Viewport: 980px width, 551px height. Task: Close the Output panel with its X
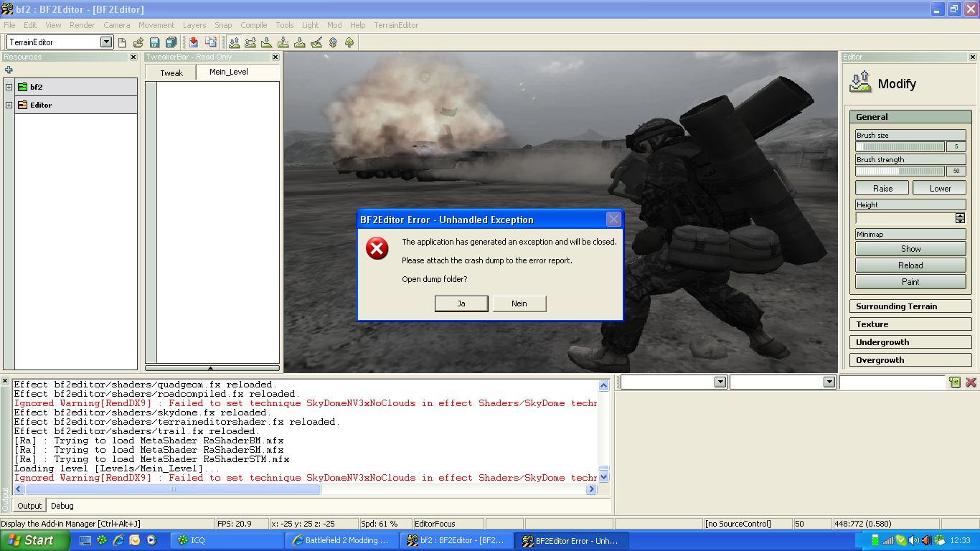pos(5,381)
